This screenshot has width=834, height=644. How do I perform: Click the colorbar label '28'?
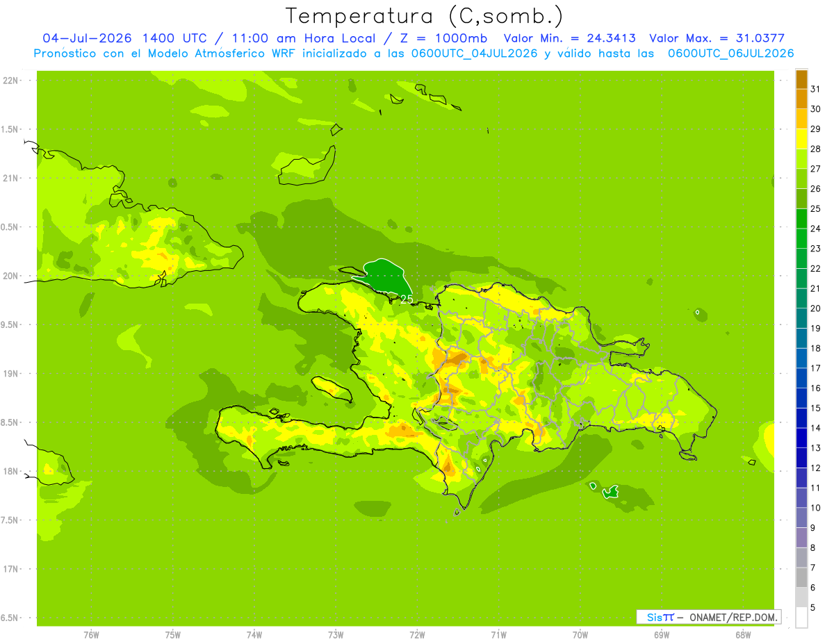pyautogui.click(x=815, y=149)
